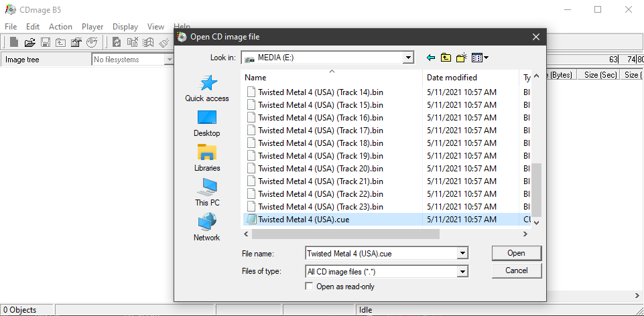Image resolution: width=644 pixels, height=316 pixels.
Task: Go up one folder level
Action: point(446,58)
